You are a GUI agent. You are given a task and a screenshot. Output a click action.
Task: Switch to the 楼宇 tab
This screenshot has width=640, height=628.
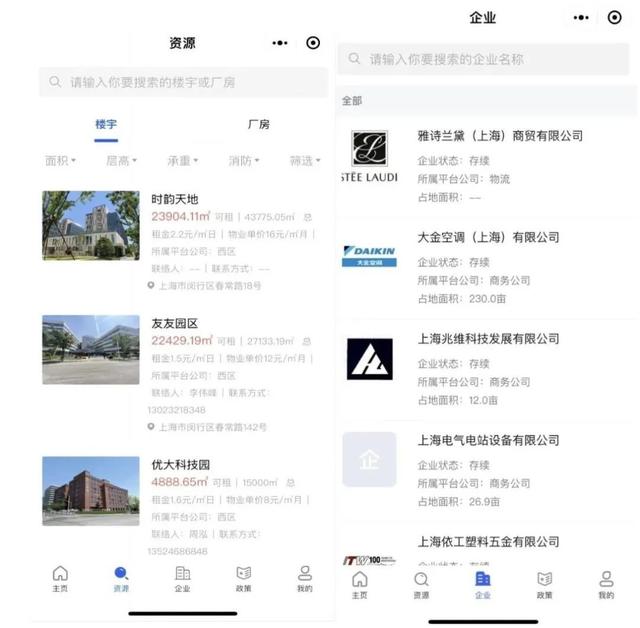coord(106,124)
